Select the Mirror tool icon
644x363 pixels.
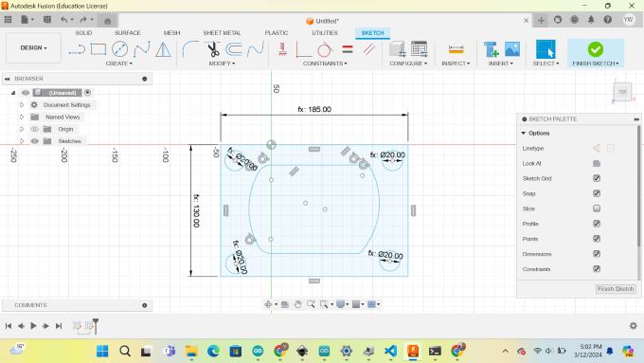(x=164, y=49)
